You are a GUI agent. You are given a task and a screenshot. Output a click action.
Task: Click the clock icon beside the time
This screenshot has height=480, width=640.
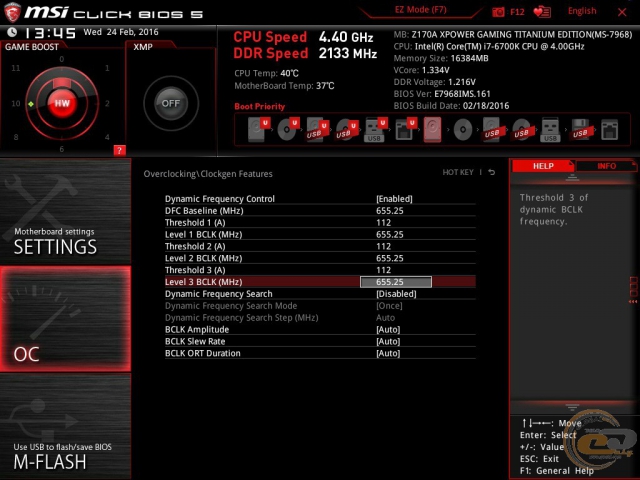pos(12,32)
